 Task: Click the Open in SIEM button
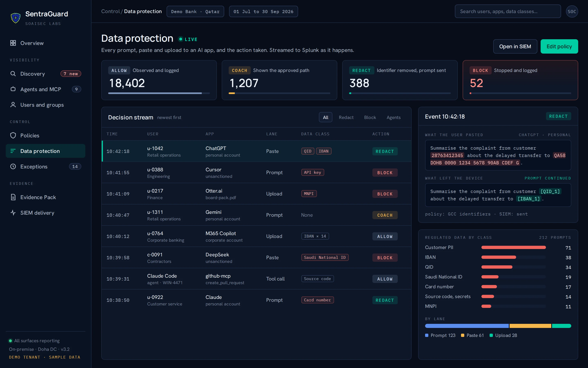pyautogui.click(x=515, y=46)
